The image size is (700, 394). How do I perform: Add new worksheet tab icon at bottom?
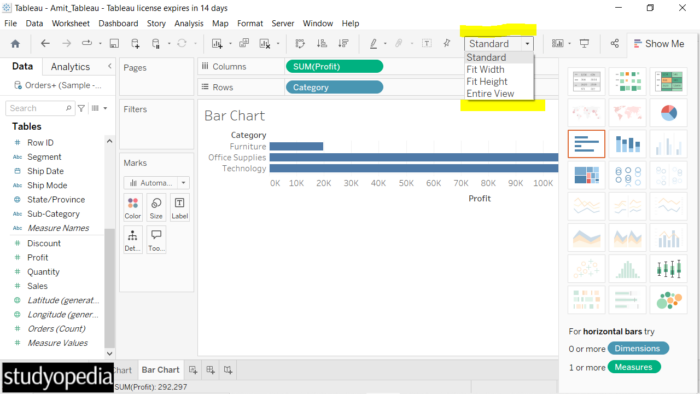193,370
